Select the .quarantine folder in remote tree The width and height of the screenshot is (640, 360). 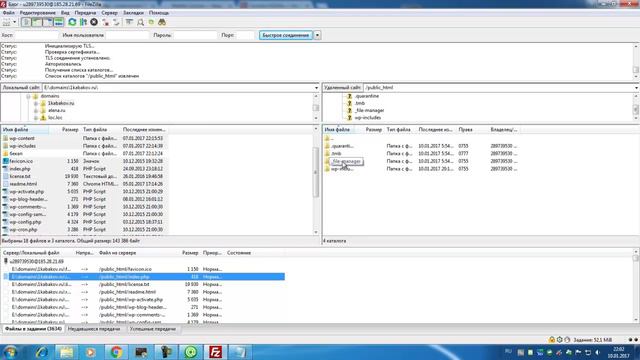point(367,96)
